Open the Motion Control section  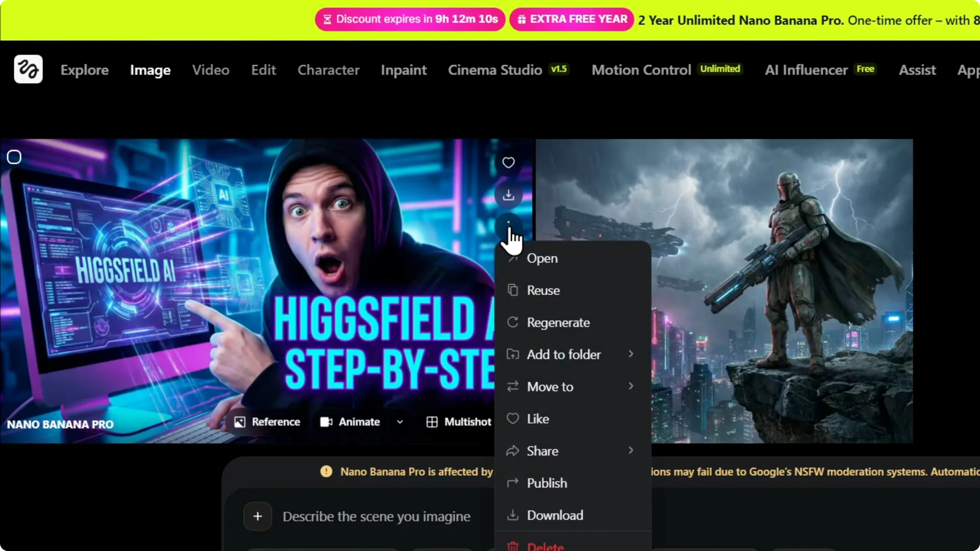[641, 70]
